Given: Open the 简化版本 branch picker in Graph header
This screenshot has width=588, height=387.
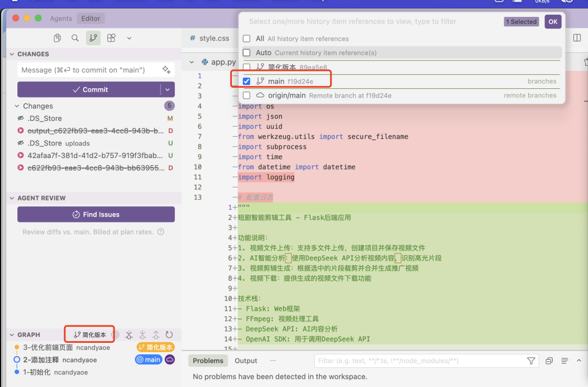Looking at the screenshot, I should (x=90, y=335).
